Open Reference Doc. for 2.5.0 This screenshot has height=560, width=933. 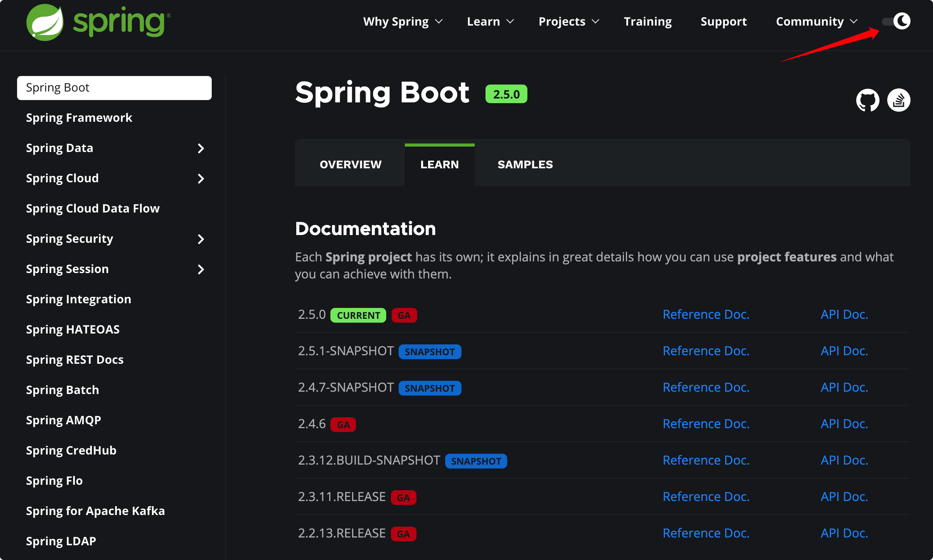[x=706, y=314]
